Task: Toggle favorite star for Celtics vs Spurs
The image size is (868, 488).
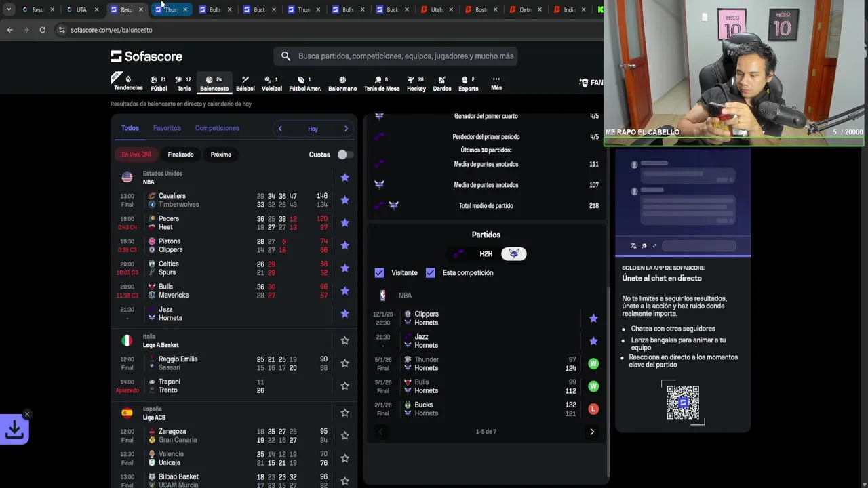Action: [344, 268]
